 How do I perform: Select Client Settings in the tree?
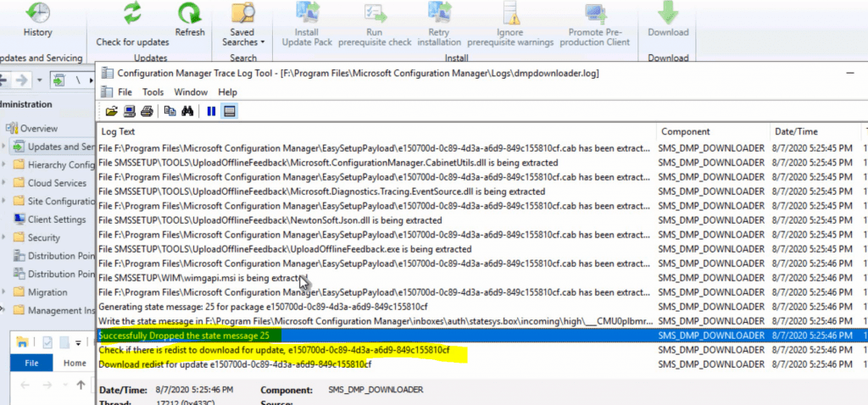pos(57,219)
